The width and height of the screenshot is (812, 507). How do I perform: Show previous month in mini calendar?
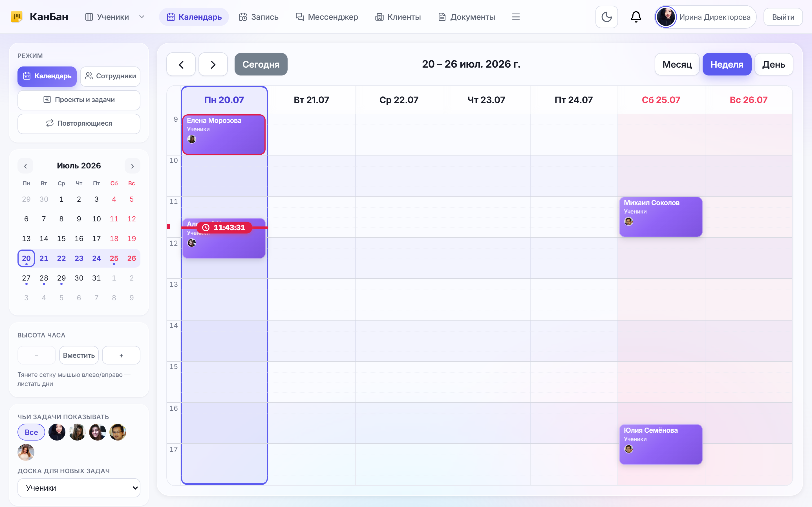[x=25, y=166]
